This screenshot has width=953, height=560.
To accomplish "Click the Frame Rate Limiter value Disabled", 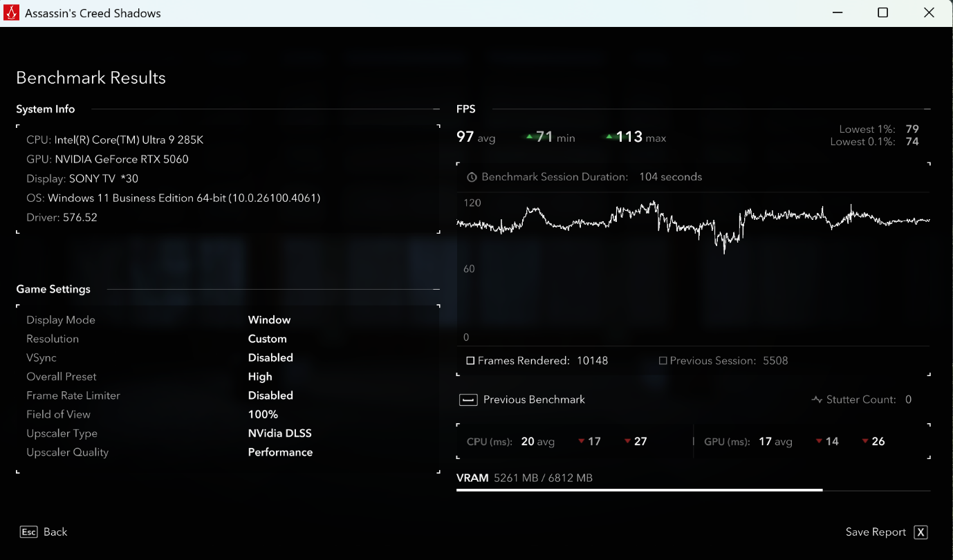I will (270, 395).
